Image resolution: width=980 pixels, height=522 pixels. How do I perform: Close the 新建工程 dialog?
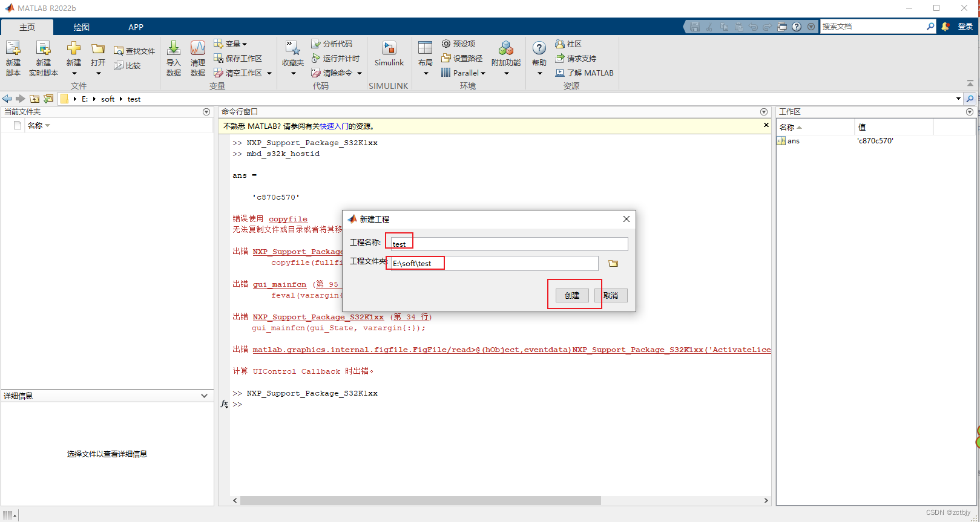coord(626,219)
